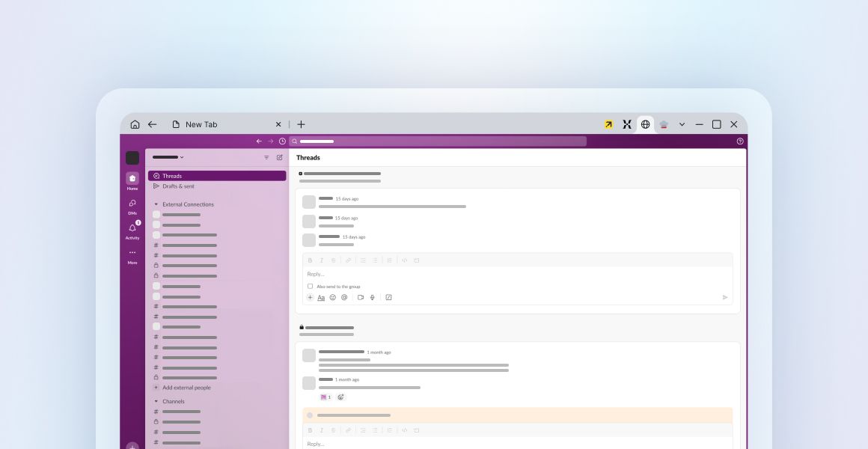Viewport: 868px width, 449px height.
Task: Open the attachments plus button in composer
Action: click(310, 297)
